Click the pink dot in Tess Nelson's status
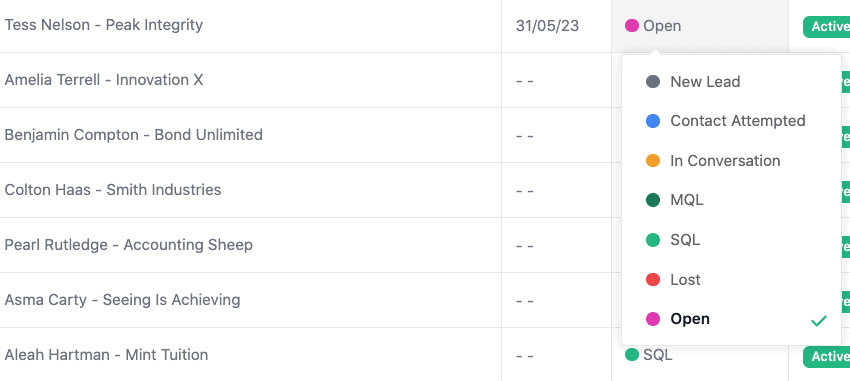 (x=632, y=25)
